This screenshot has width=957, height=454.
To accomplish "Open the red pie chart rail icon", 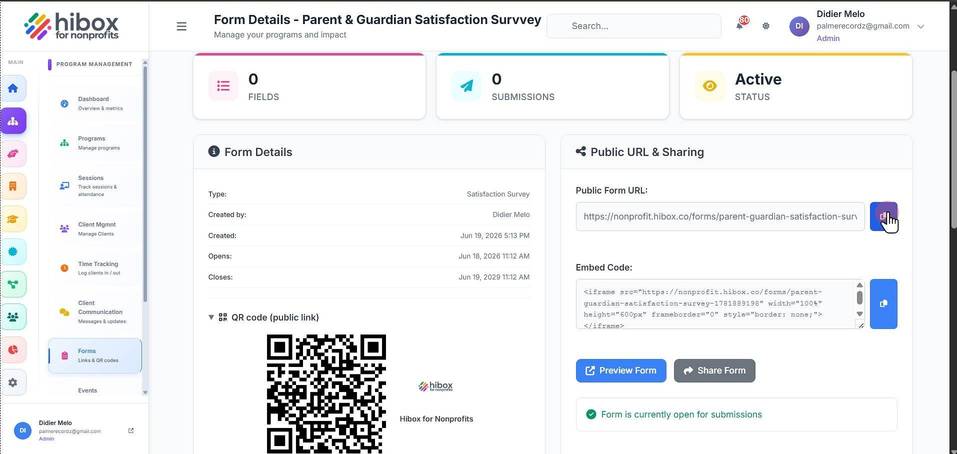I will (x=13, y=350).
